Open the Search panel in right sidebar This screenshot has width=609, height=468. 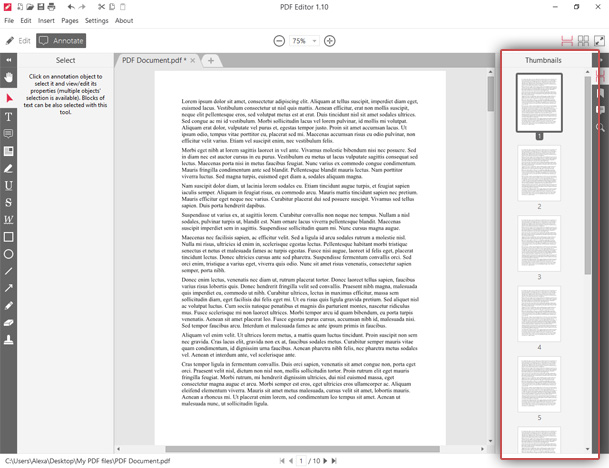pyautogui.click(x=600, y=127)
